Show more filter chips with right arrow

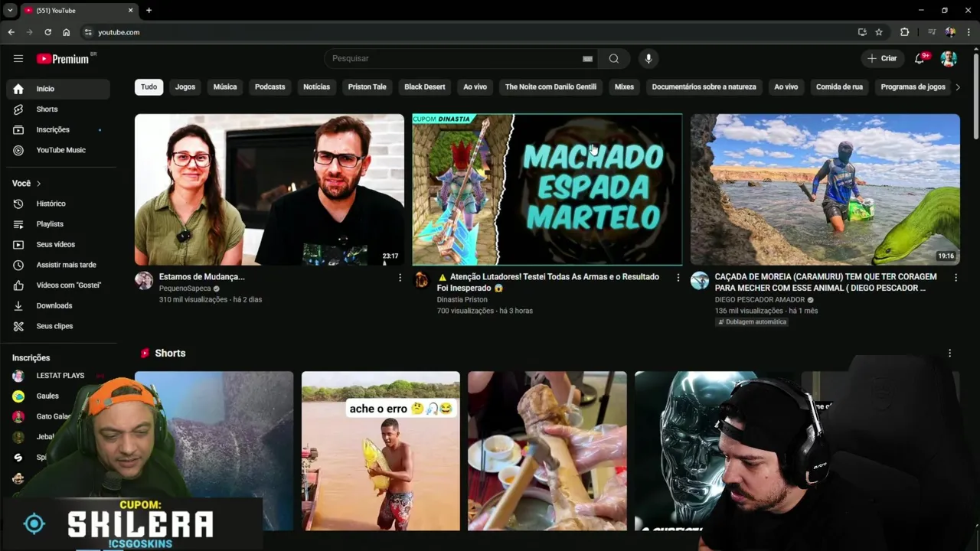click(957, 87)
